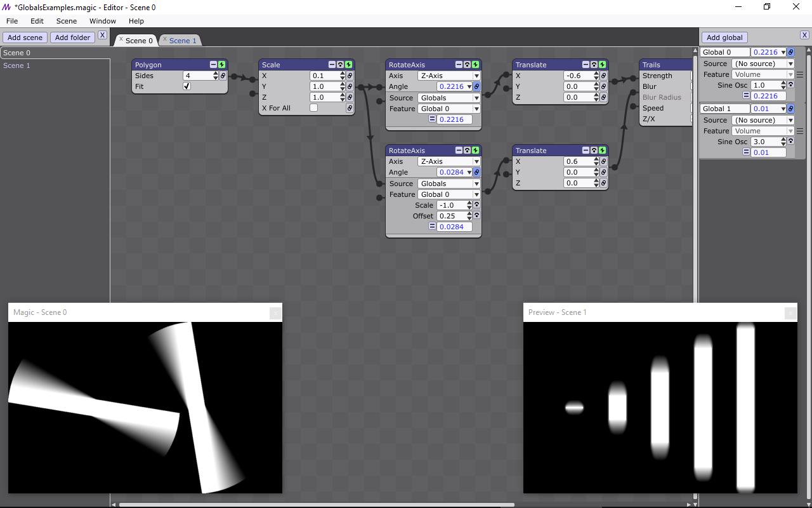Click link icon beside Scale Z value
The height and width of the screenshot is (508, 812).
(350, 97)
